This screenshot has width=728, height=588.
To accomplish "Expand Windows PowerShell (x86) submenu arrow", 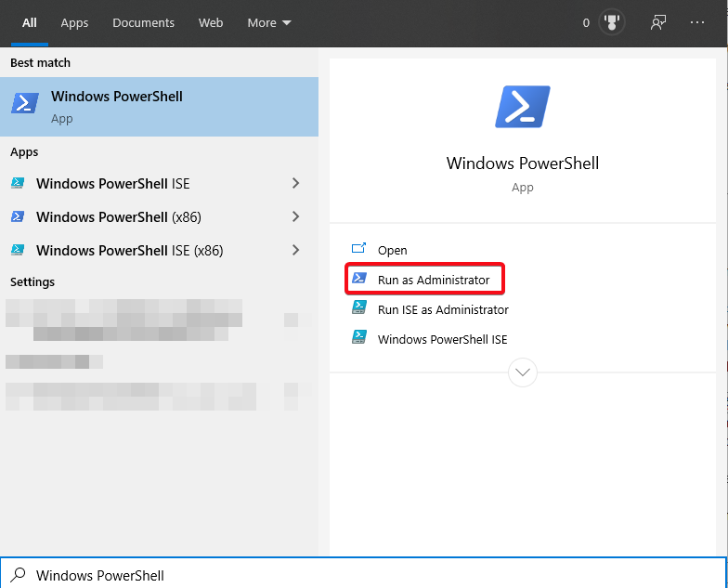I will (295, 217).
